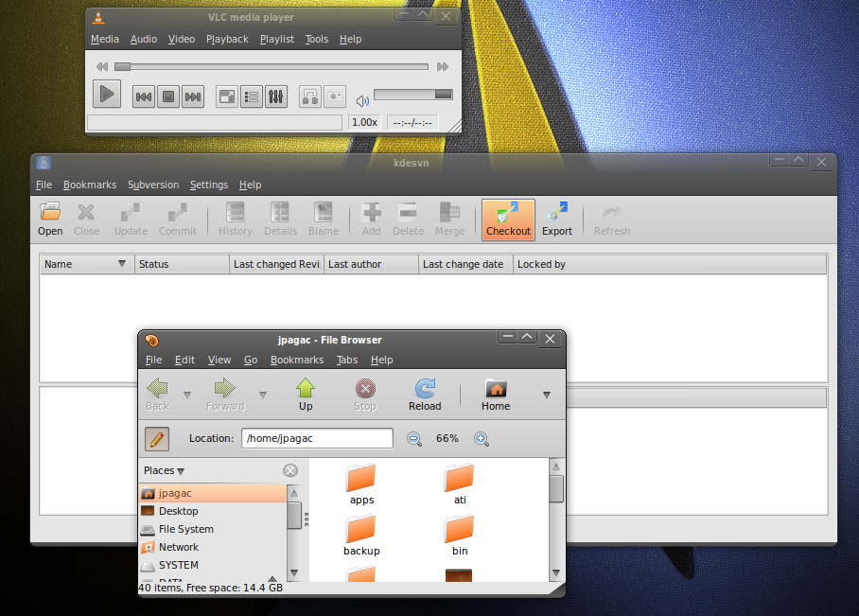Open VLC Tools menu
This screenshot has width=859, height=616.
(x=317, y=39)
